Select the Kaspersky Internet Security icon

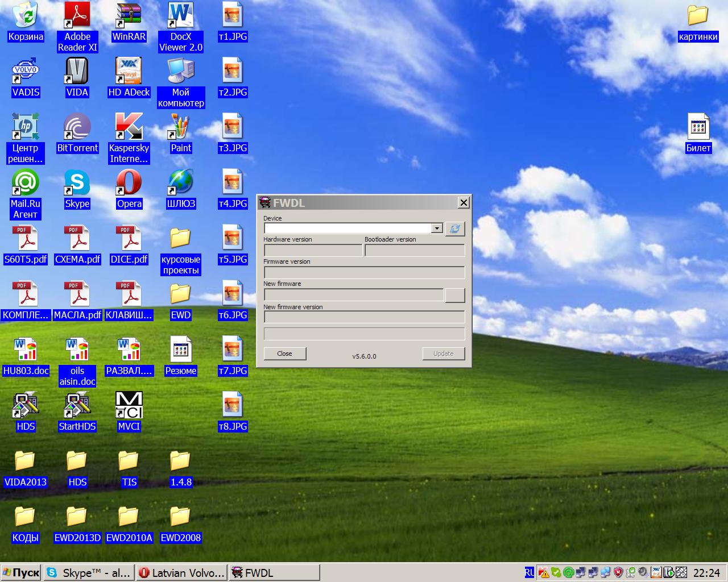(x=129, y=139)
